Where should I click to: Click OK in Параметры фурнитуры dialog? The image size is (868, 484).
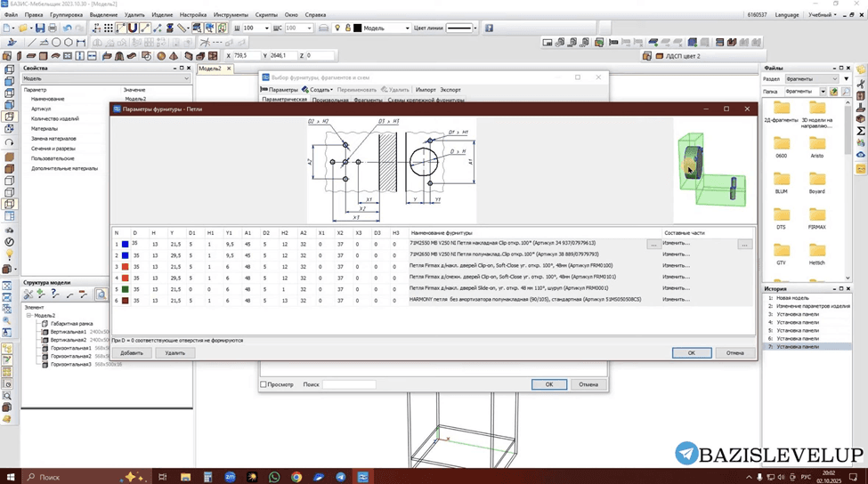692,353
